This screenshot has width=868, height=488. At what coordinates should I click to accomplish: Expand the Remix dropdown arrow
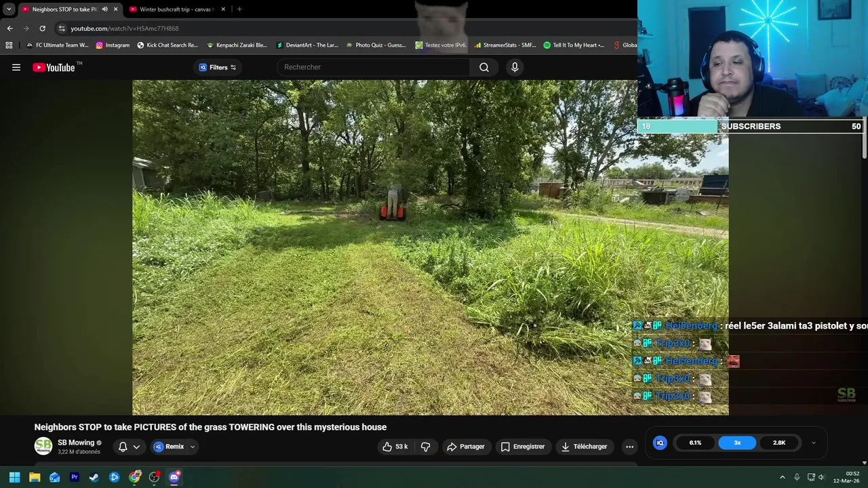pyautogui.click(x=193, y=447)
